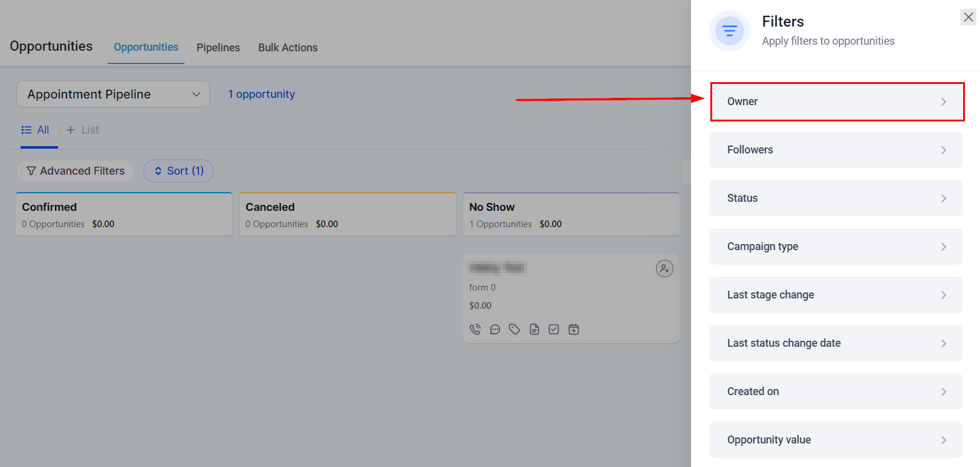The width and height of the screenshot is (980, 467).
Task: Expand the Opportunity value filter
Action: 836,440
